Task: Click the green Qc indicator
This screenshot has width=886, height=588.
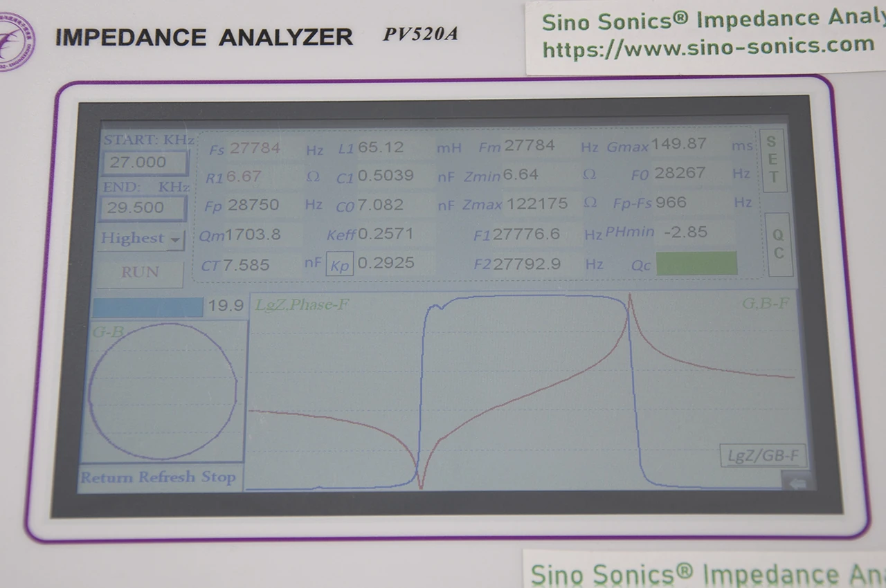Action: click(696, 264)
